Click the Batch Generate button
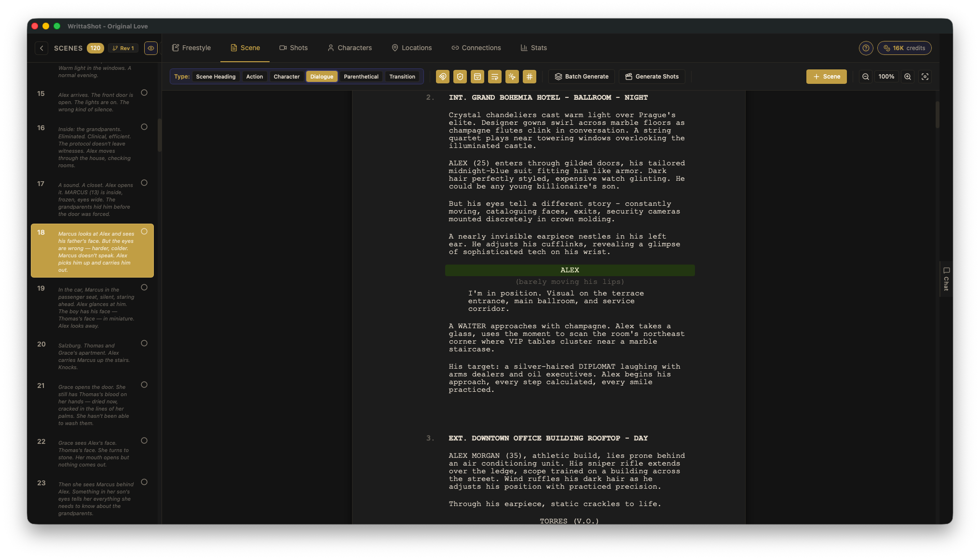Viewport: 980px width, 560px height. click(581, 76)
